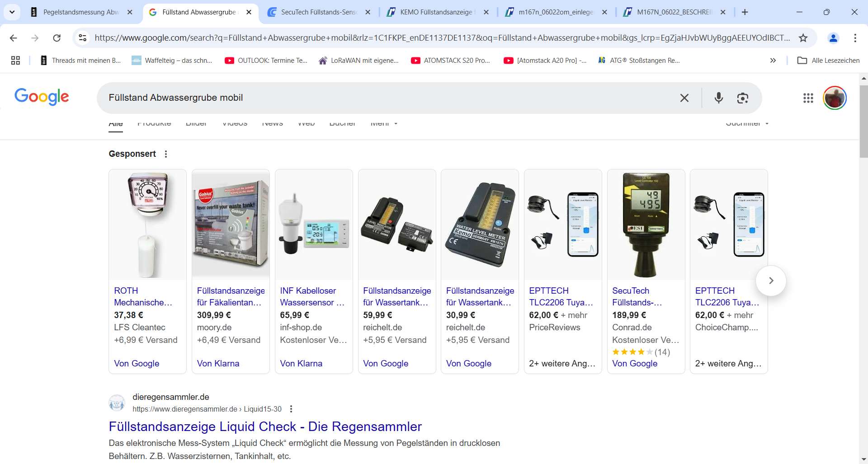868x464 pixels.
Task: Open ATG Stoßstangen bookmark
Action: point(639,60)
